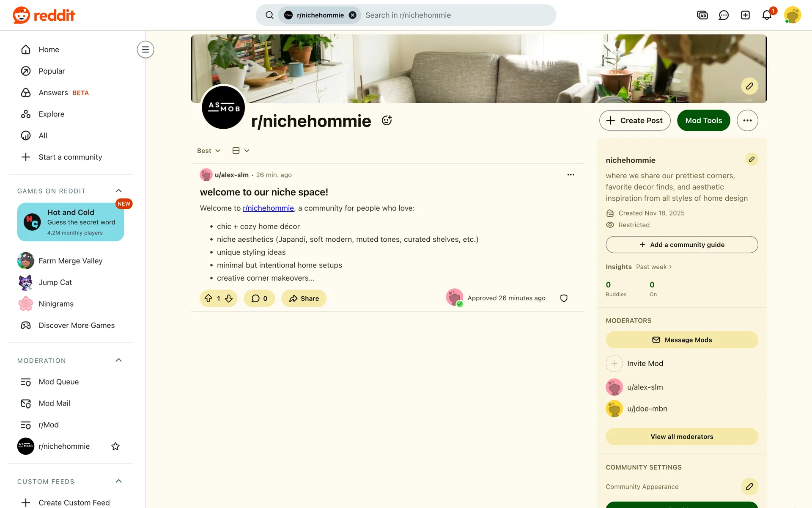Click the advertise icon in header
This screenshot has width=812, height=508.
702,15
